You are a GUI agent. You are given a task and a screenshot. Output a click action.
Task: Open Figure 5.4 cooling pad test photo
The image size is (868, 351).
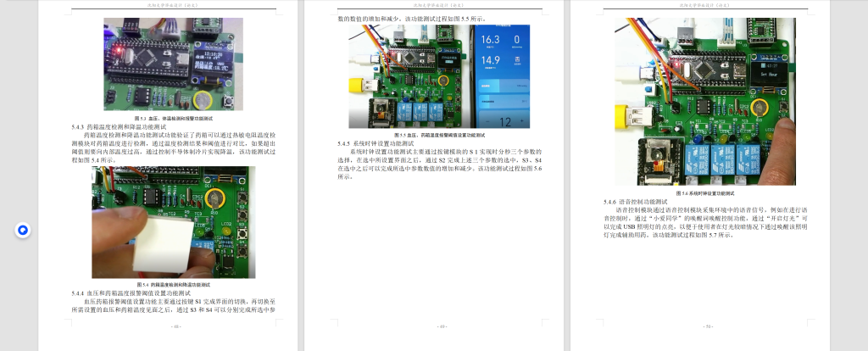[173, 223]
